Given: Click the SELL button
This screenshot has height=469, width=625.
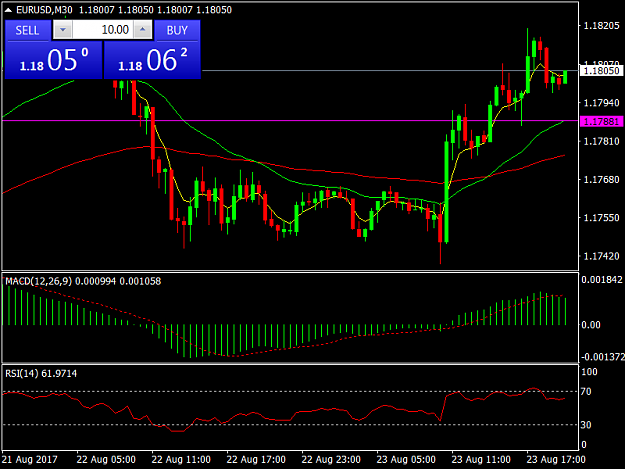Looking at the screenshot, I should 28,31.
